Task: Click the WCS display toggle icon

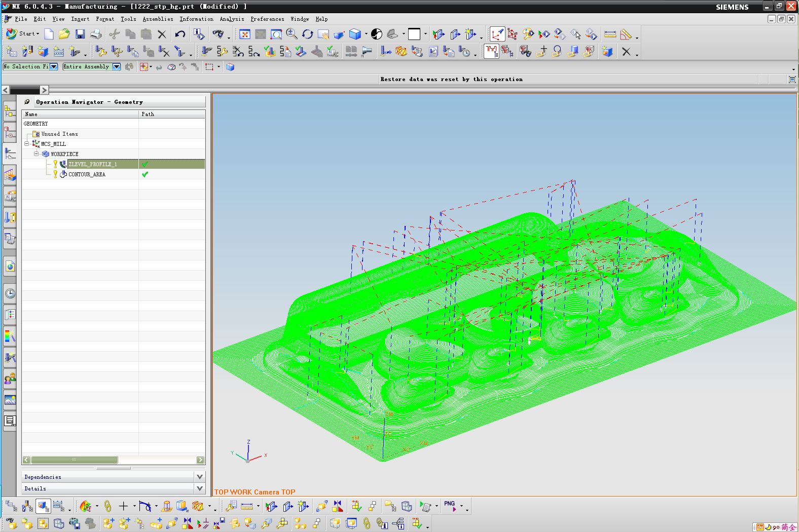Action: click(497, 34)
